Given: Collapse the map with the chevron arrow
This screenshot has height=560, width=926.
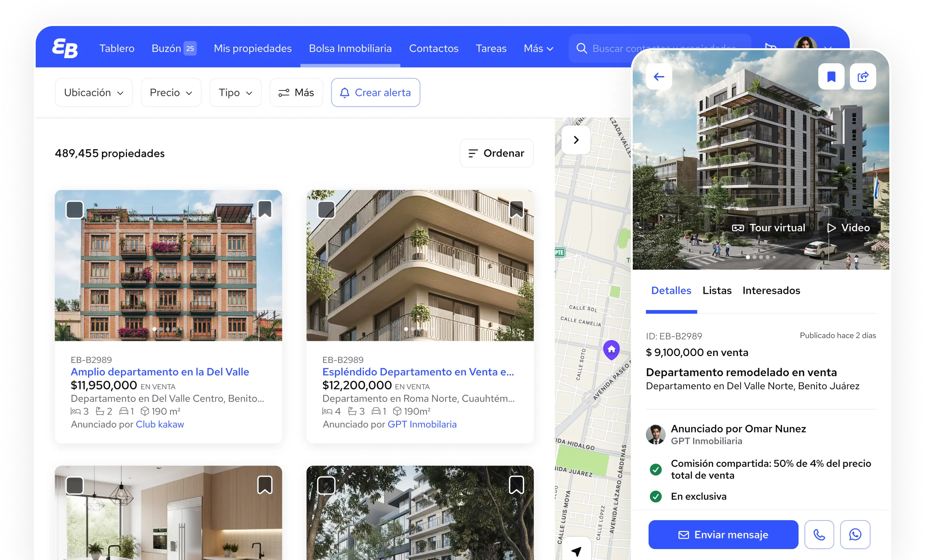Looking at the screenshot, I should point(576,140).
